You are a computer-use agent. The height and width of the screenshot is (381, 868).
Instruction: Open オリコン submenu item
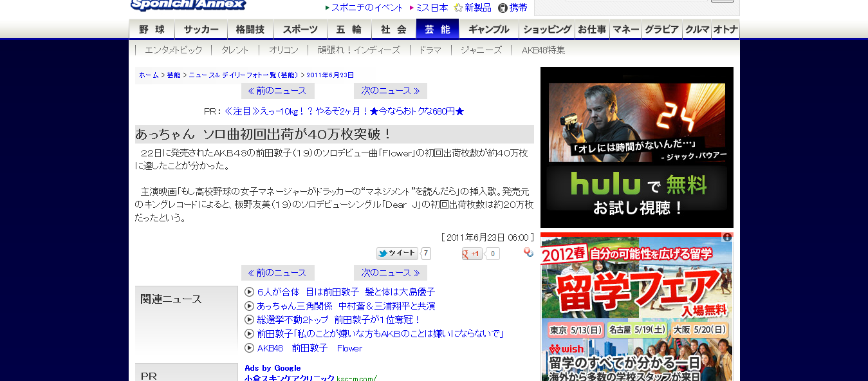284,50
